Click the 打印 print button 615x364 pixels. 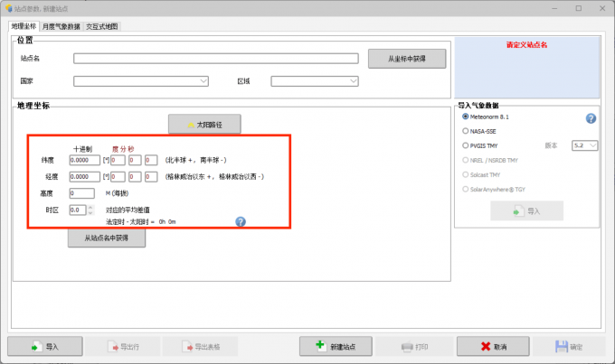click(x=414, y=346)
